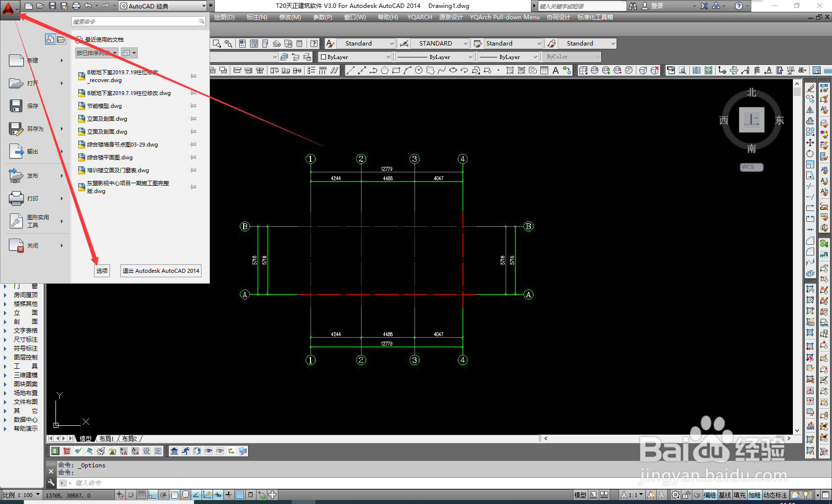
Task: Toggle Polar Tracking in status bar
Action: click(163, 495)
